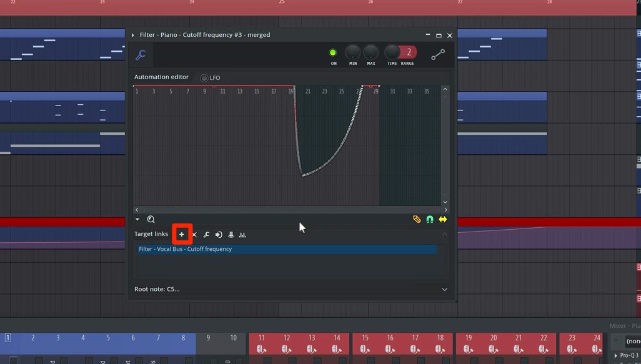Screen dimensions: 641x364
Task: Click the icon on mixer track 19
Action: pyautogui.click(x=468, y=349)
